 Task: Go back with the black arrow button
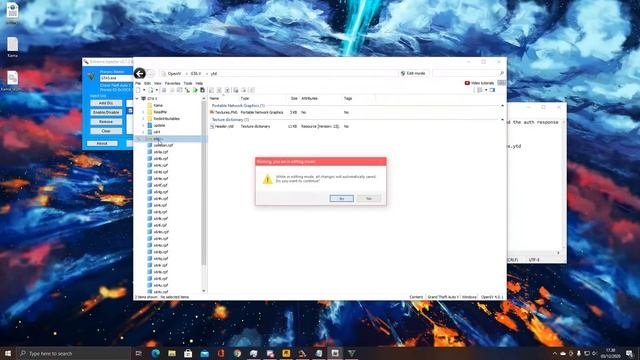coord(140,73)
